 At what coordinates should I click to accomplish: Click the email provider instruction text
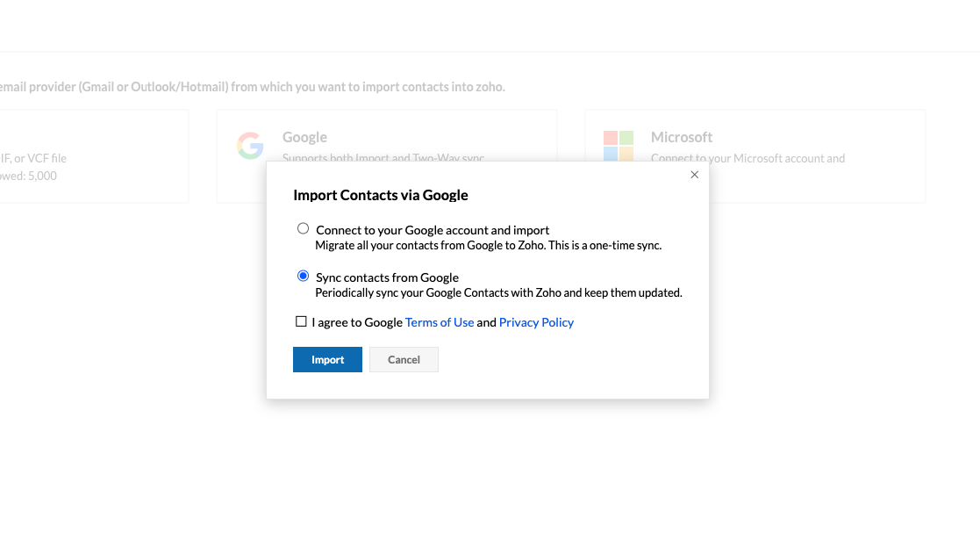pos(253,87)
